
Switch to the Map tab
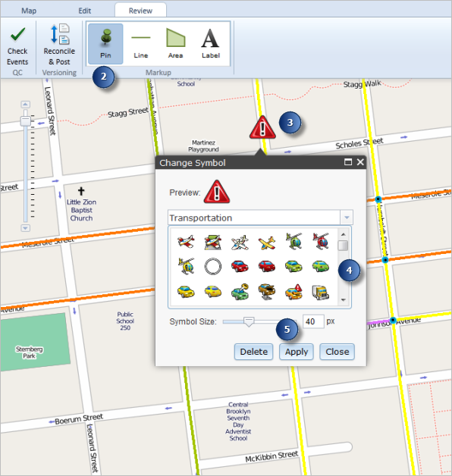point(29,11)
